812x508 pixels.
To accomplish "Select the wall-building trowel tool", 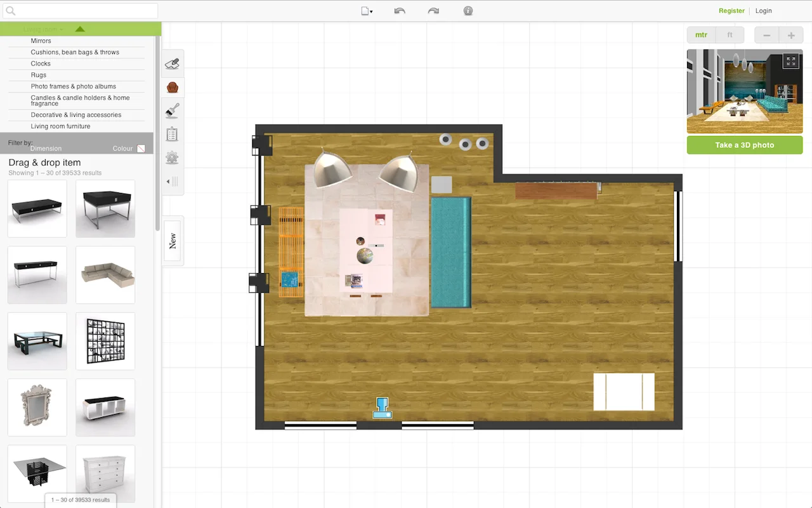I will tap(172, 63).
